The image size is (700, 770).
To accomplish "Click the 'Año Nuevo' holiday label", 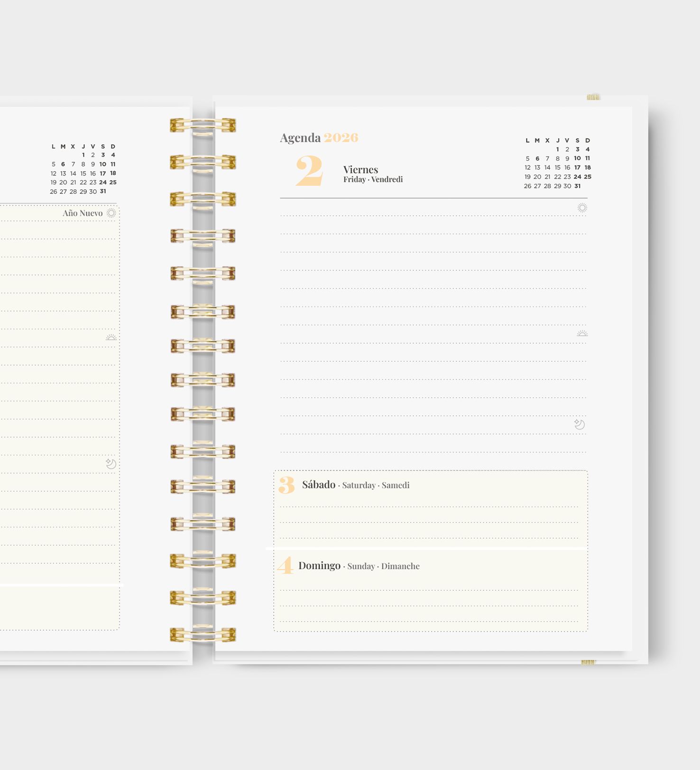I will pos(83,213).
